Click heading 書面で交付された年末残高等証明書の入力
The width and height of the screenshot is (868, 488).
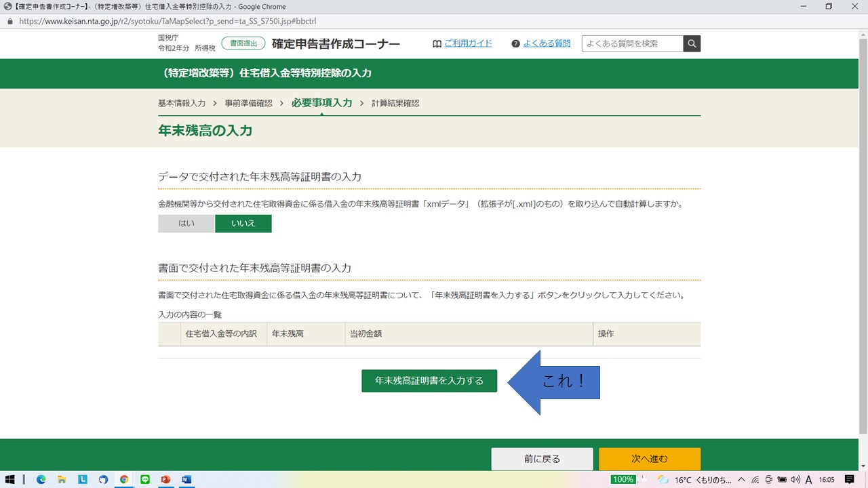pos(254,268)
